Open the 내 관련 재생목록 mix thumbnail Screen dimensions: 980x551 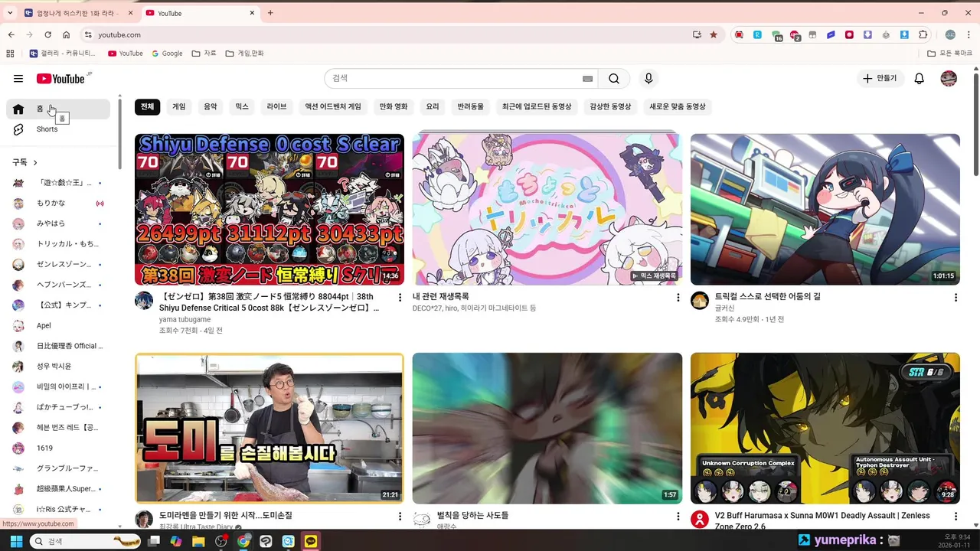547,210
